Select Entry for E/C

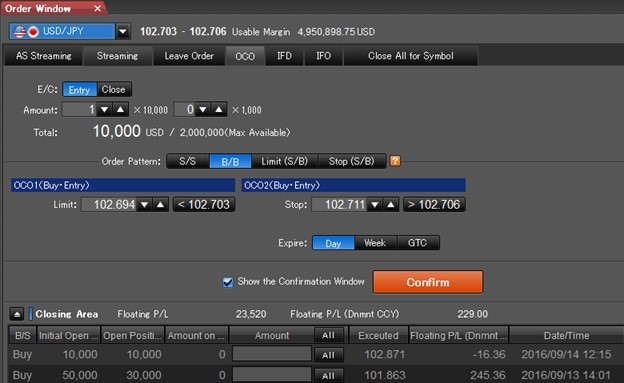[x=80, y=90]
